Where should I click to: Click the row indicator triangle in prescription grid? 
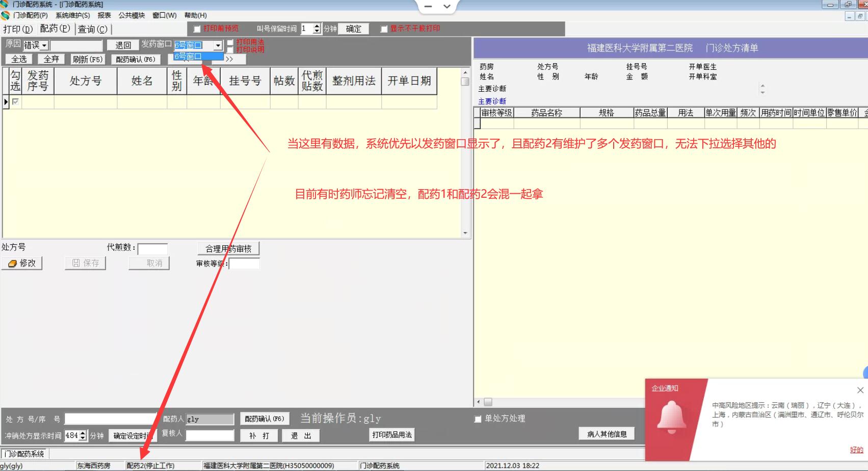(x=6, y=102)
